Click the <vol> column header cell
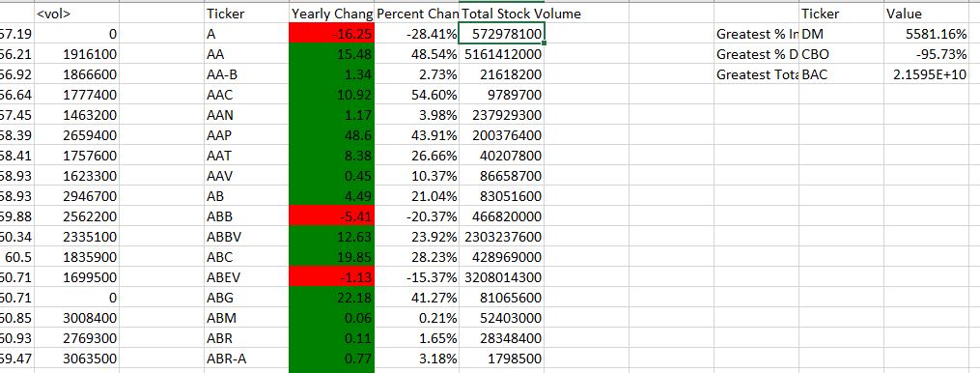Screen dimensions: 980x373 (x=77, y=14)
